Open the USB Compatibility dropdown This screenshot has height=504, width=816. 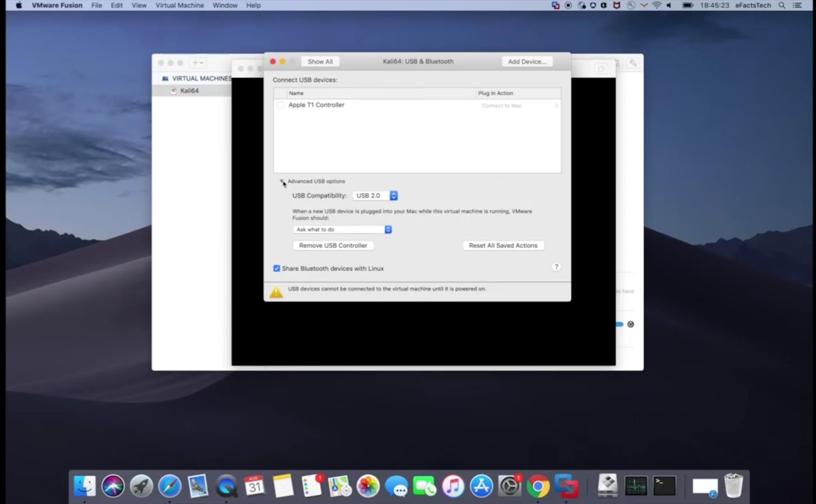pyautogui.click(x=375, y=196)
